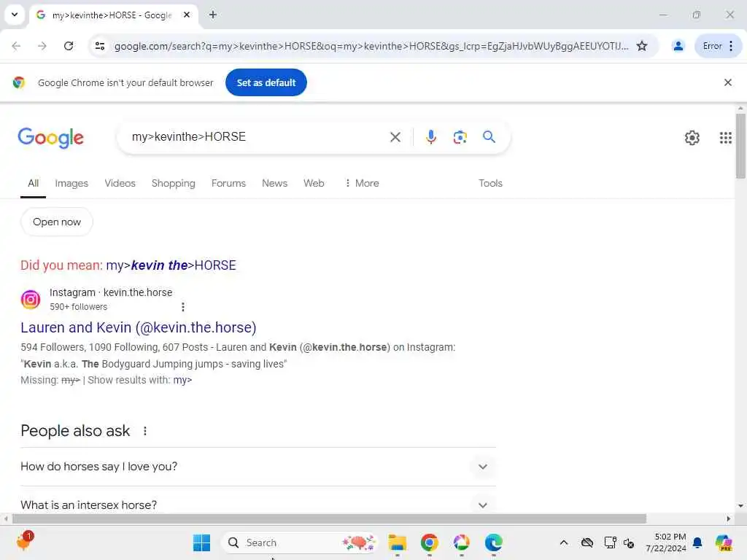Viewport: 747px width, 560px height.
Task: Open the Google apps grid
Action: [725, 138]
